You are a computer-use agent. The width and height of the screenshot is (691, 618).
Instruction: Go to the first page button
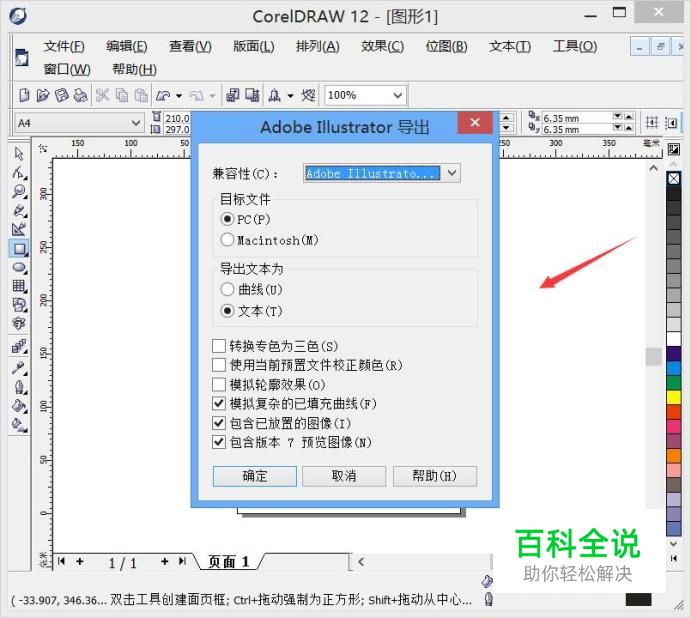pyautogui.click(x=61, y=561)
